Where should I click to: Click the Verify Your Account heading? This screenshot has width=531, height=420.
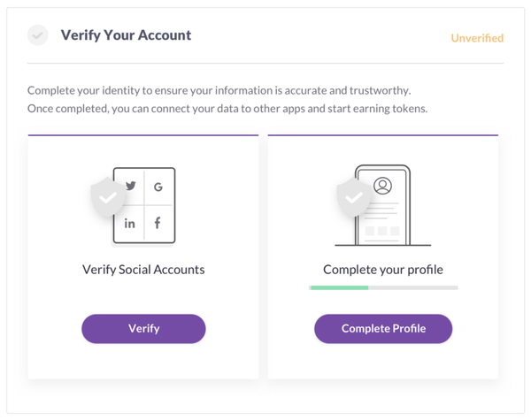point(126,35)
